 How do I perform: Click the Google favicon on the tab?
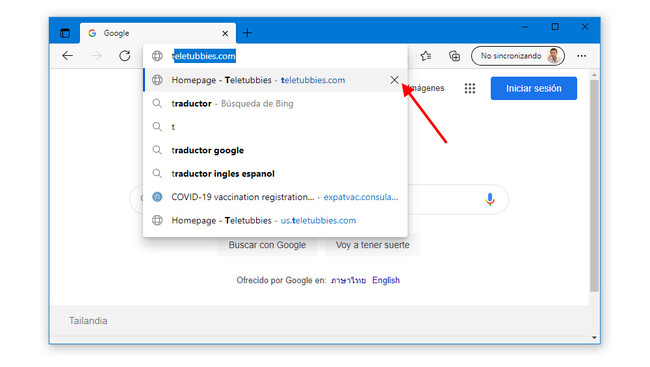[92, 33]
